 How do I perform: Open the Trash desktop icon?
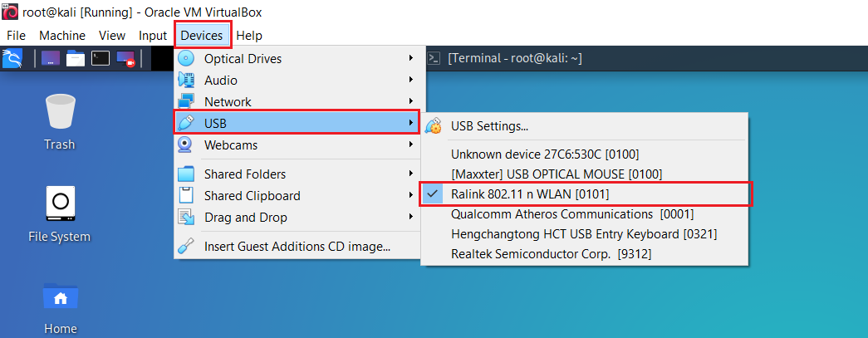coord(60,114)
